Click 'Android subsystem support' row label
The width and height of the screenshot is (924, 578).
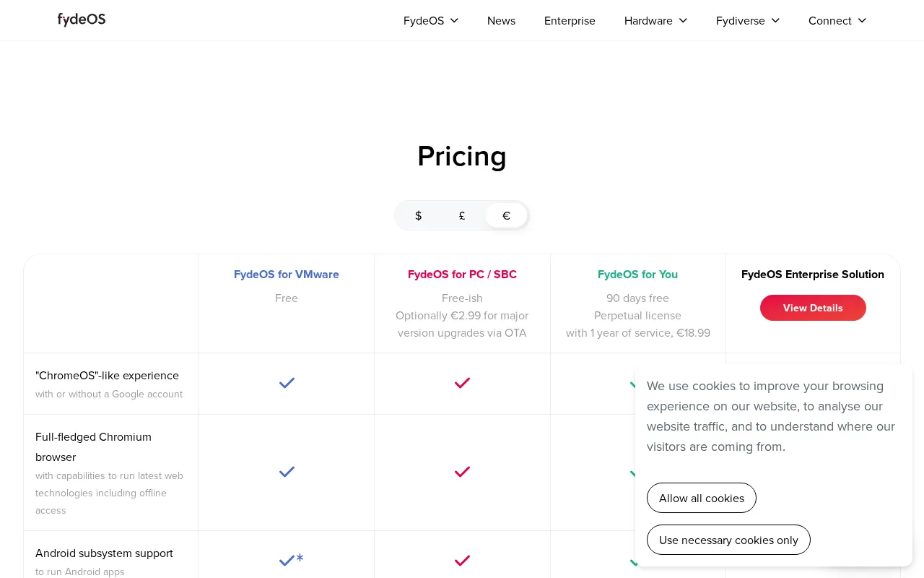(x=104, y=553)
